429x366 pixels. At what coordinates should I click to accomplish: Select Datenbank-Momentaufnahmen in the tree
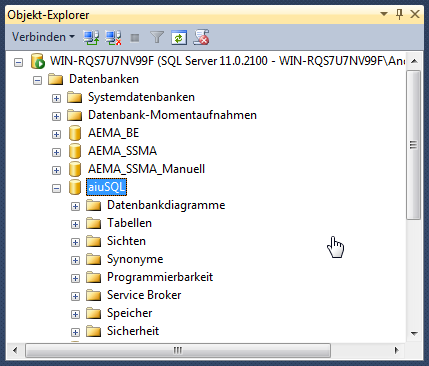click(x=172, y=115)
